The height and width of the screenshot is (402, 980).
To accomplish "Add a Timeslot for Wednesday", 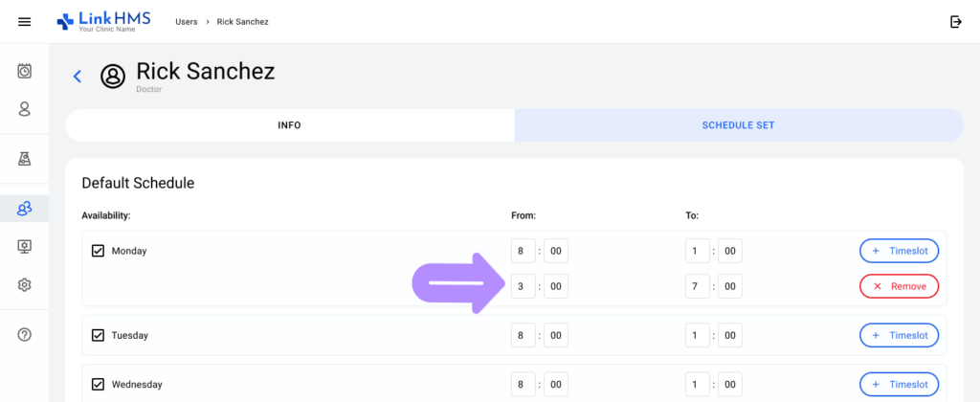I will 900,384.
